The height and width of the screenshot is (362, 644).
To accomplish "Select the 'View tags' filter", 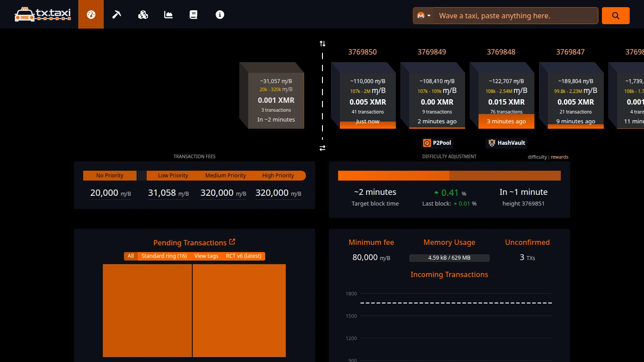I will tap(206, 256).
